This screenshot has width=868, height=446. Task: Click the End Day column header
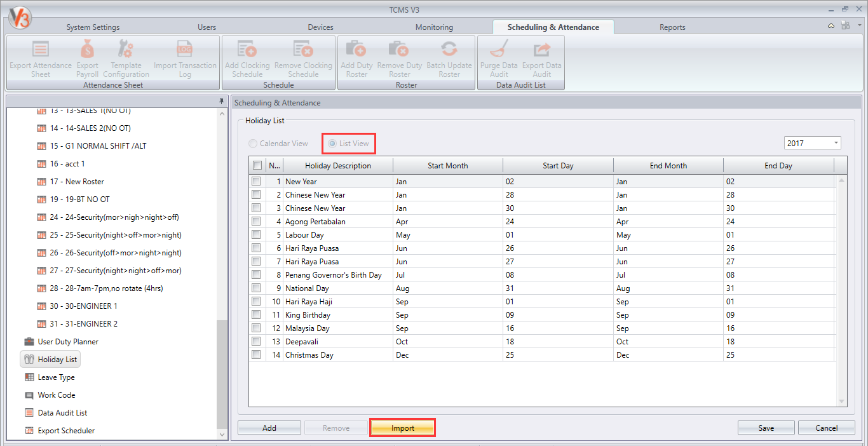click(778, 166)
